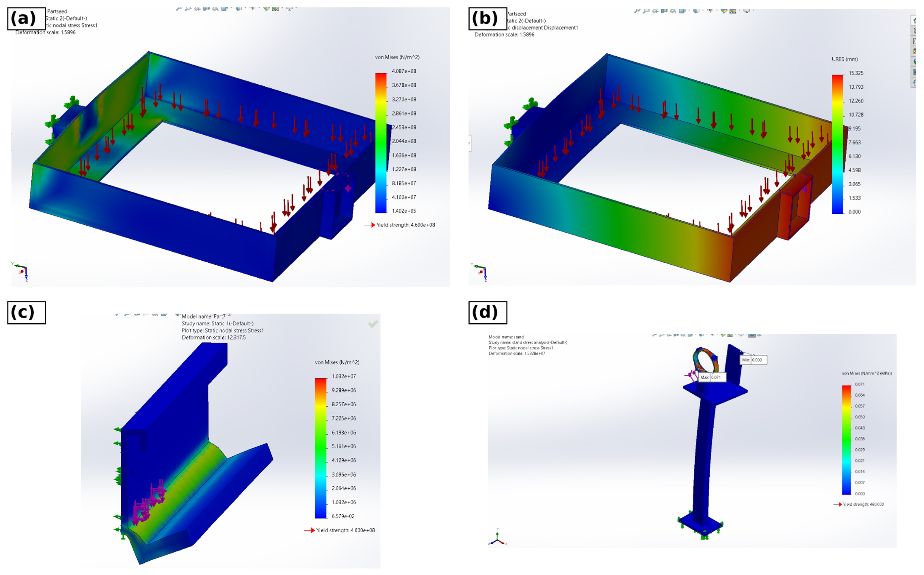Viewport: 924px width, 575px height.
Task: Click Zoom to Area in panel (b) toolbar
Action: click(646, 11)
